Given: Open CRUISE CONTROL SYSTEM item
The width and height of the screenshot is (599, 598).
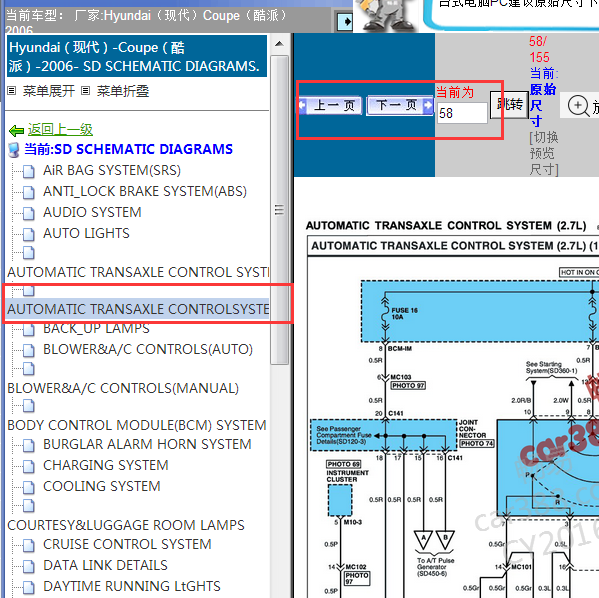Looking at the screenshot, I should point(127,544).
